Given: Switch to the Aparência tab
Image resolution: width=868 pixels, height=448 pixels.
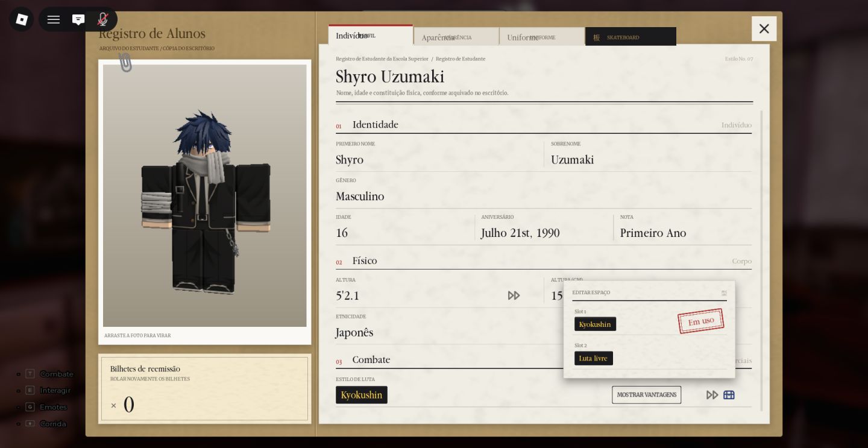Looking at the screenshot, I should pyautogui.click(x=456, y=37).
